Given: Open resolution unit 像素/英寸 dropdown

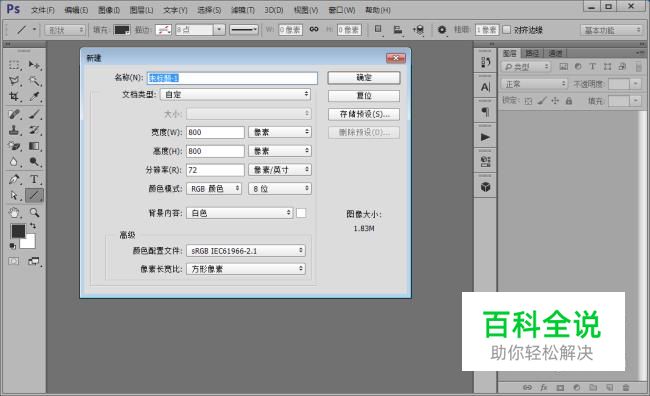Looking at the screenshot, I should pyautogui.click(x=280, y=170).
